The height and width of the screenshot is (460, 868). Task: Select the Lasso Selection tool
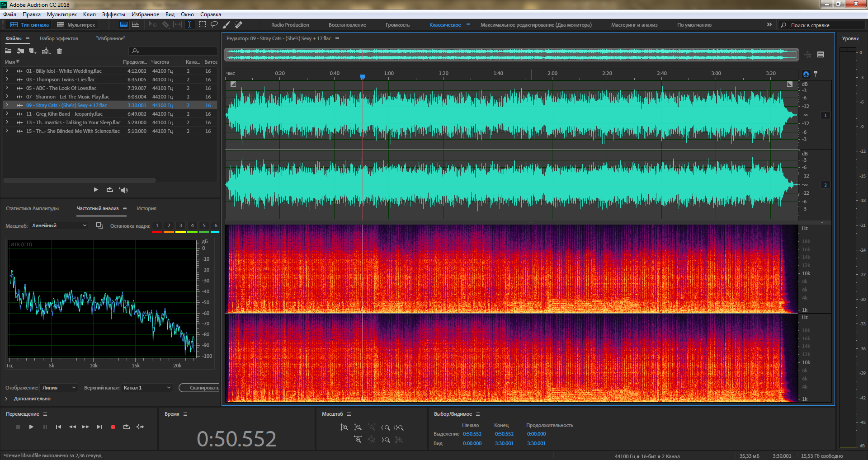(x=214, y=25)
